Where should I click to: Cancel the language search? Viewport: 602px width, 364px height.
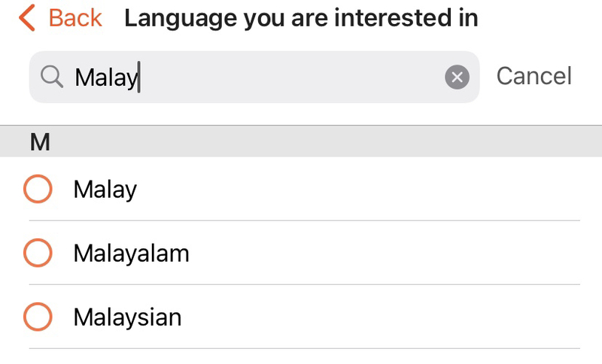pyautogui.click(x=534, y=76)
